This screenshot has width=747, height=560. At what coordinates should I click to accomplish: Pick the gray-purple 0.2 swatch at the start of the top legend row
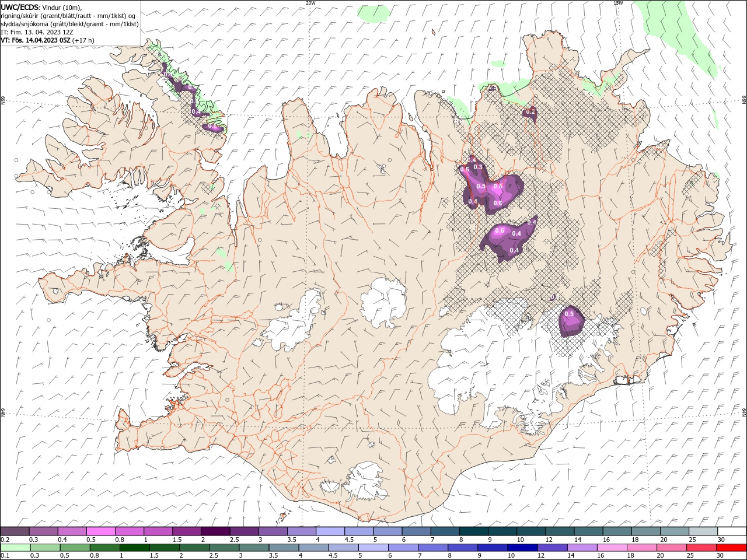click(15, 531)
